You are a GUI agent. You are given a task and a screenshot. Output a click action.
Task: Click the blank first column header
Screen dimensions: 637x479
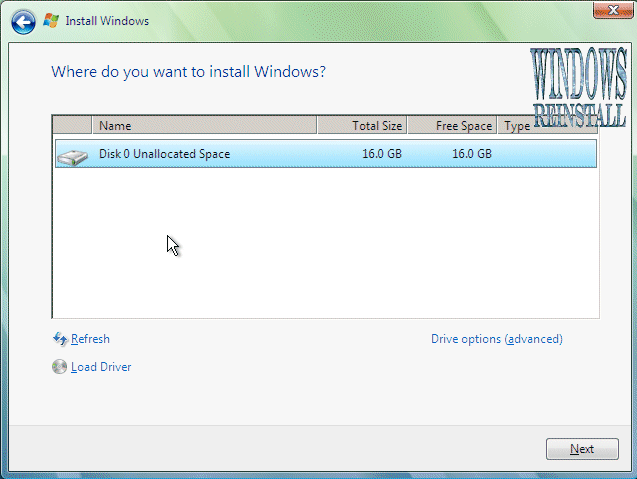72,126
